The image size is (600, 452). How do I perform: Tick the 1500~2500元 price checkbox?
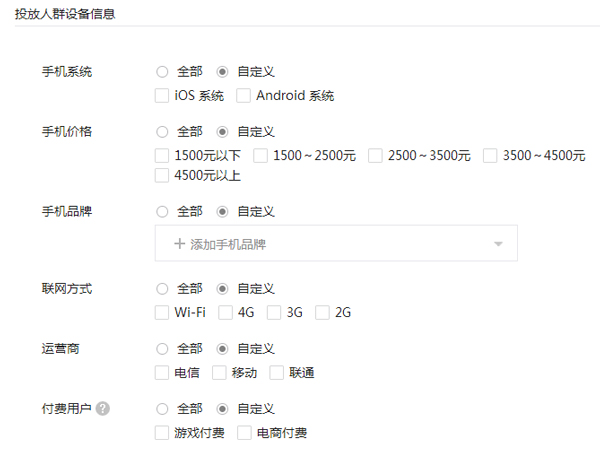tap(261, 155)
